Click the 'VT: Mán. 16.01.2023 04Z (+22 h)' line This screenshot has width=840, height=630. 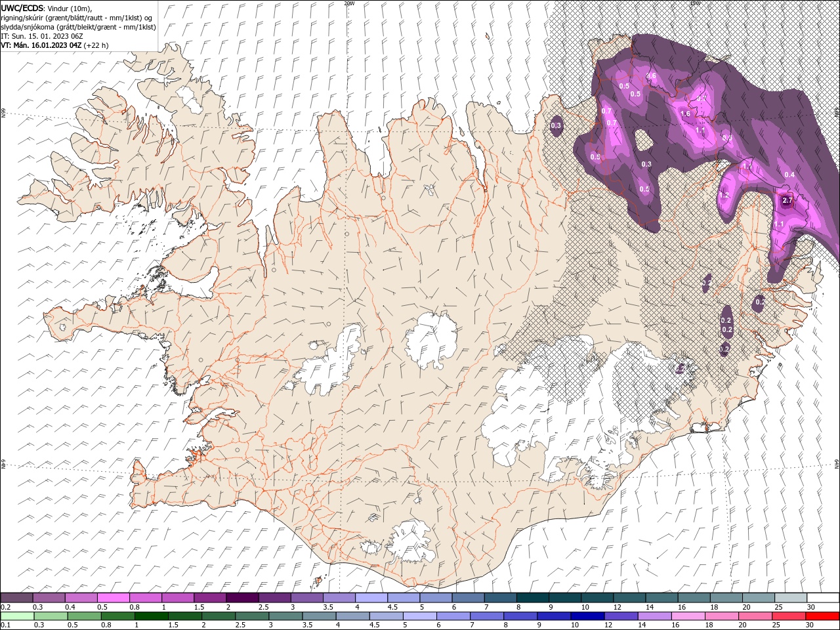click(54, 45)
